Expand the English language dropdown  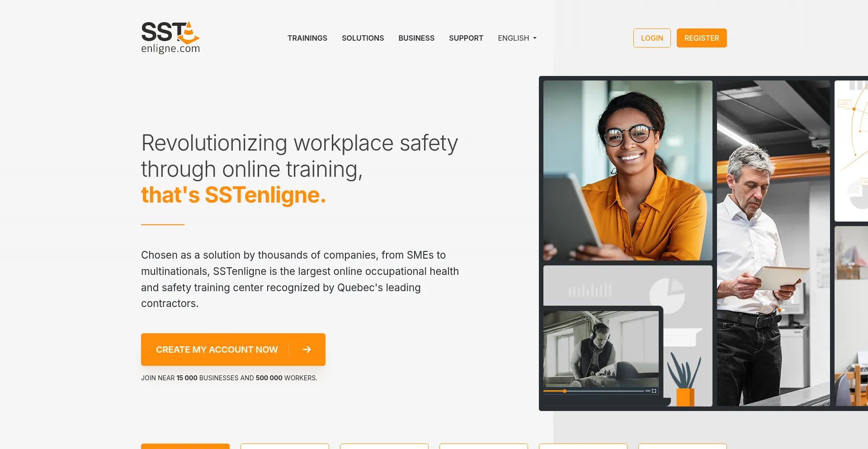[517, 38]
